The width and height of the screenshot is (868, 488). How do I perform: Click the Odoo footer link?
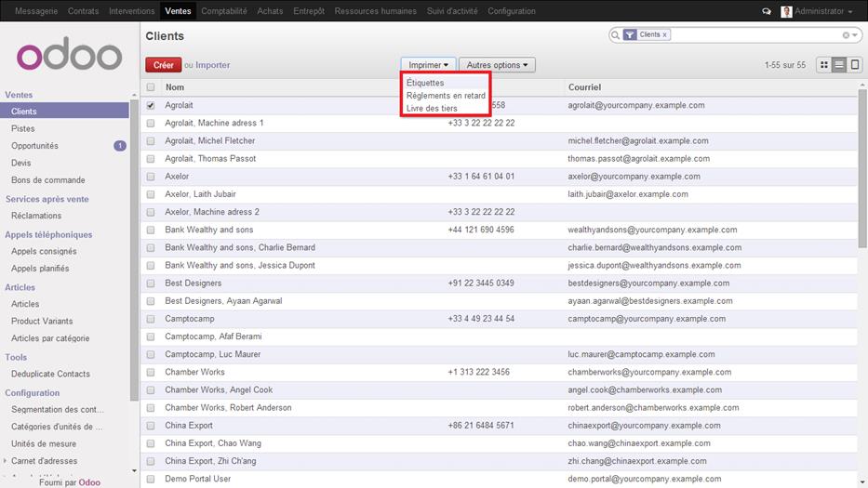pos(89,482)
